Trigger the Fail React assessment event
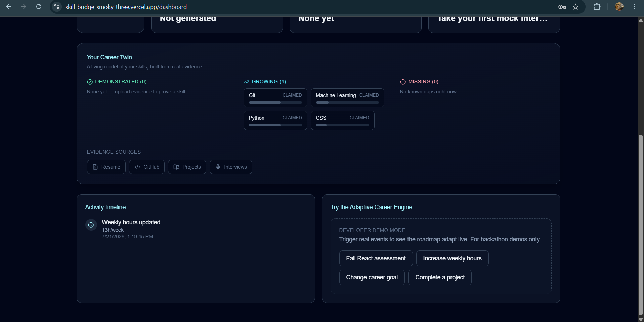The image size is (644, 322). pos(376,258)
